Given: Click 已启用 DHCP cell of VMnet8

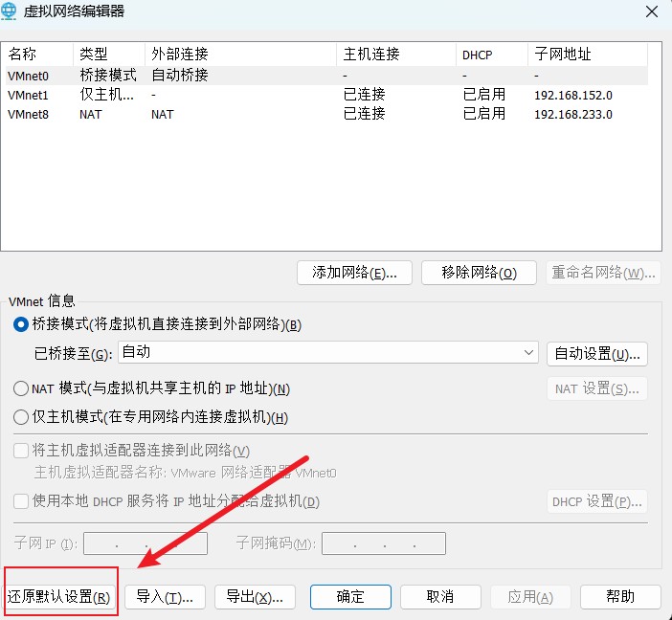Looking at the screenshot, I should (x=484, y=114).
